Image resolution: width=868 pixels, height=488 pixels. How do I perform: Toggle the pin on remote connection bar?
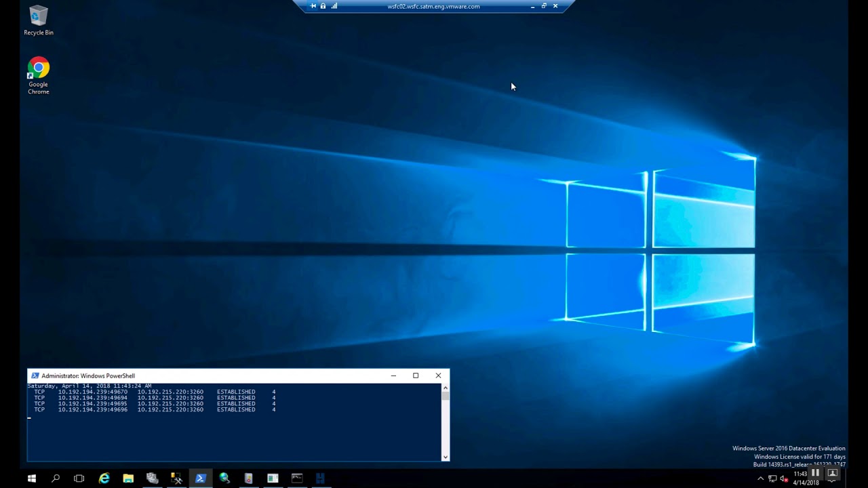(313, 6)
